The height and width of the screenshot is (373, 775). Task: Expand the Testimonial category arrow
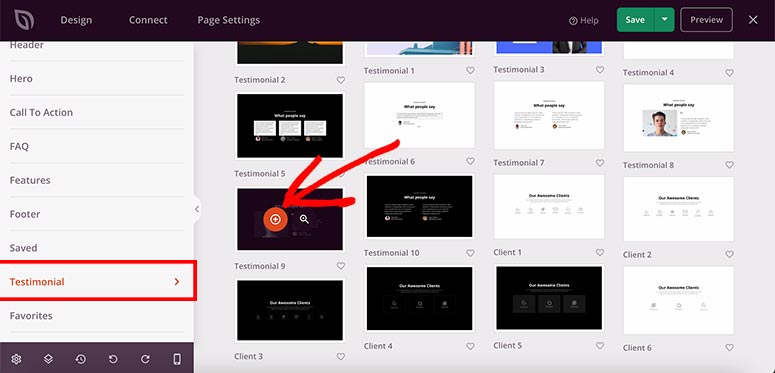click(177, 282)
